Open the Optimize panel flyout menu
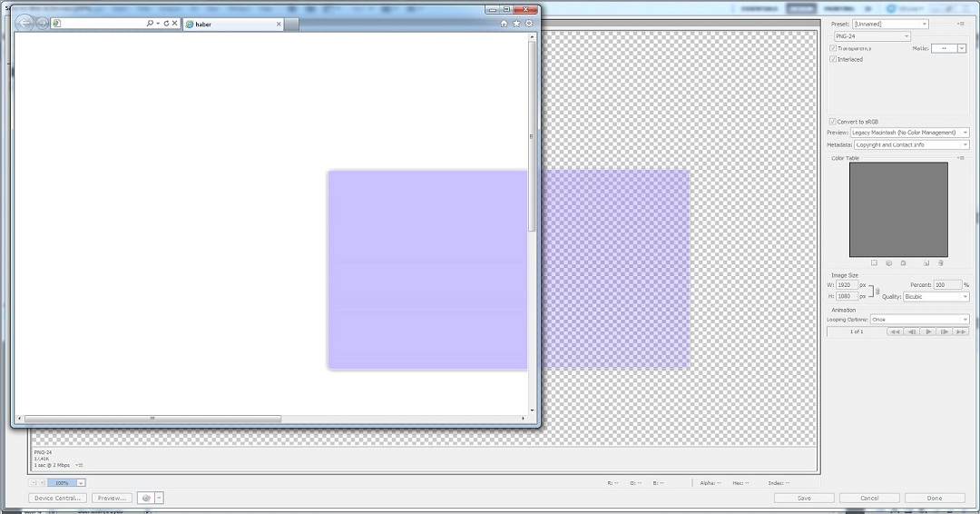980x514 pixels. coord(961,24)
